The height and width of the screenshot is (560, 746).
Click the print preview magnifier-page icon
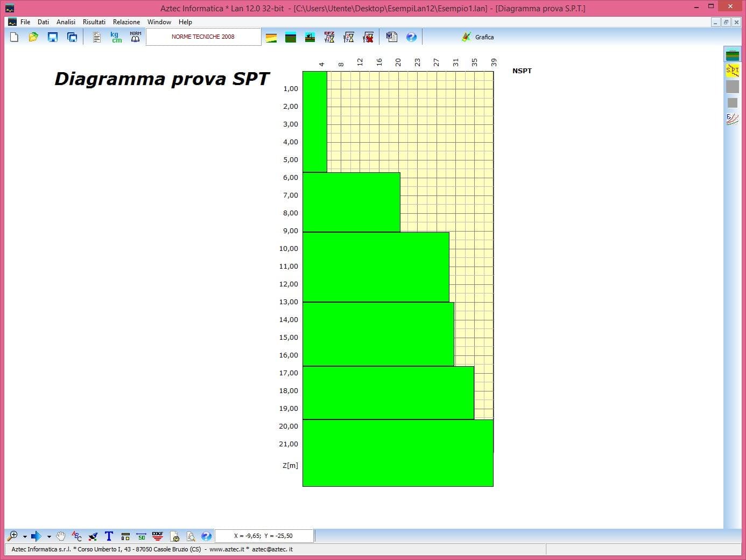(x=191, y=536)
